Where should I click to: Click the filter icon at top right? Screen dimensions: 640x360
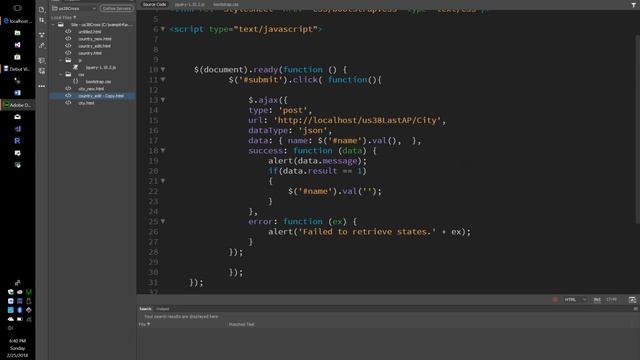click(x=633, y=4)
